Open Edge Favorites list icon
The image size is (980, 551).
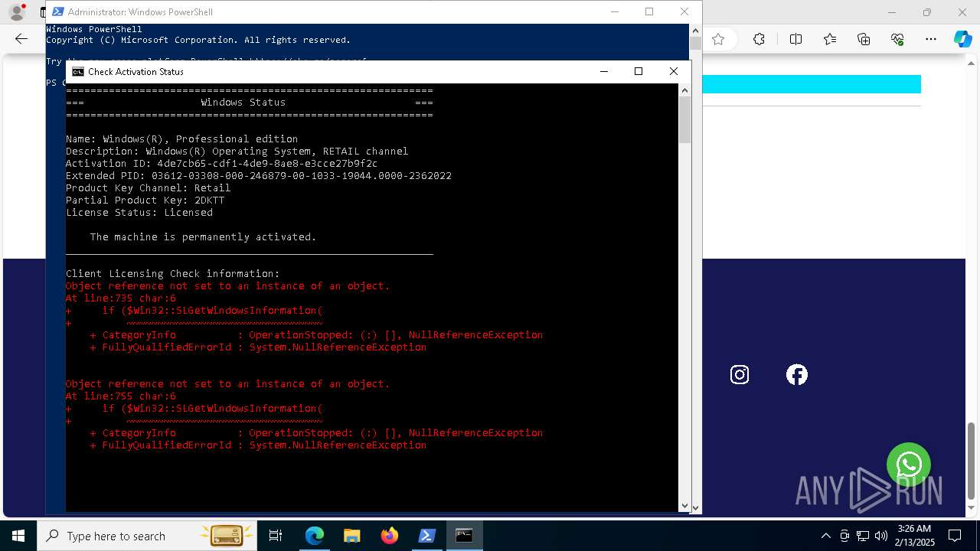pyautogui.click(x=830, y=39)
